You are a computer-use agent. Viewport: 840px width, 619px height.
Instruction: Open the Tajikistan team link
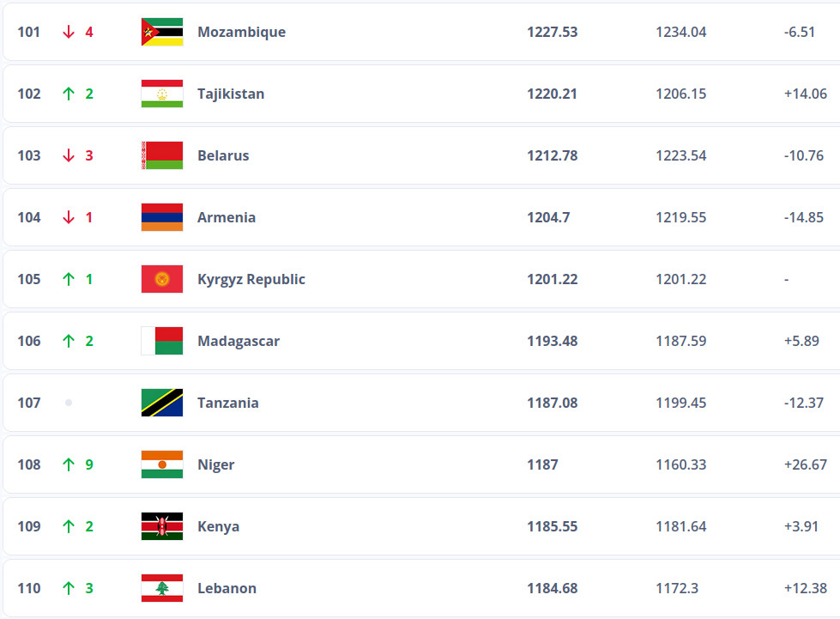click(x=231, y=94)
